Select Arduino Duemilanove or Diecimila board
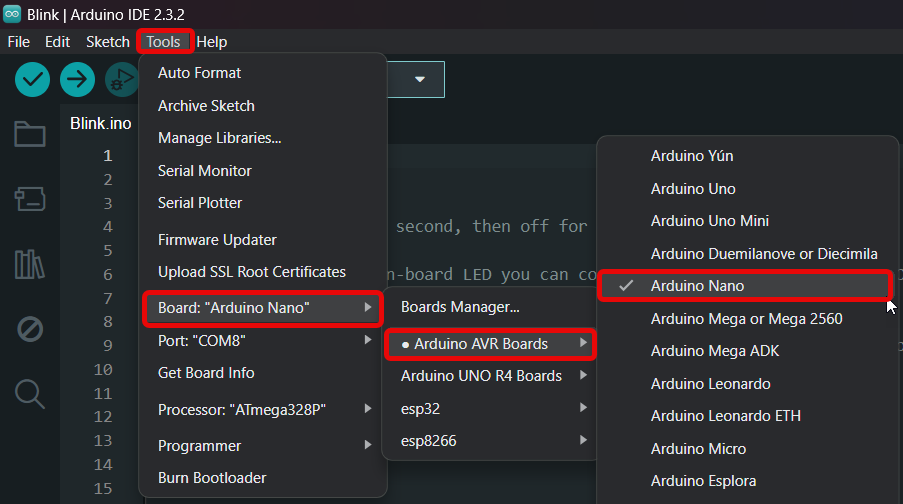The height and width of the screenshot is (504, 903). click(746, 254)
